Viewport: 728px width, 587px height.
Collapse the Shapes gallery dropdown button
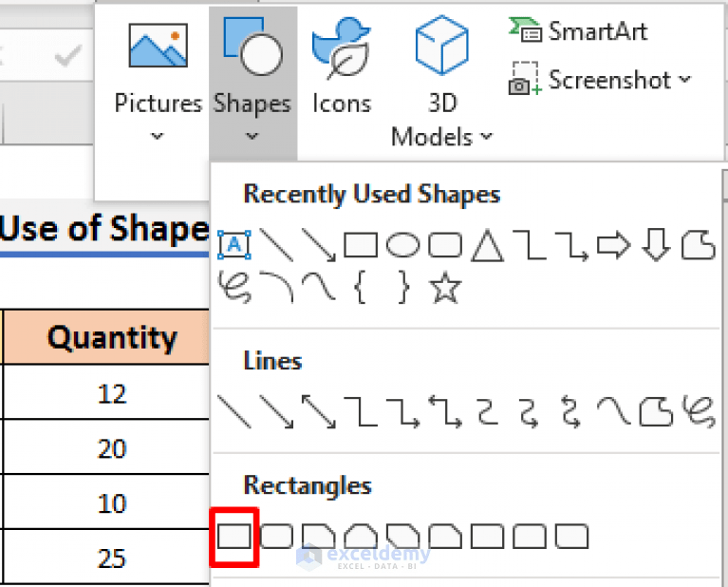(x=252, y=84)
